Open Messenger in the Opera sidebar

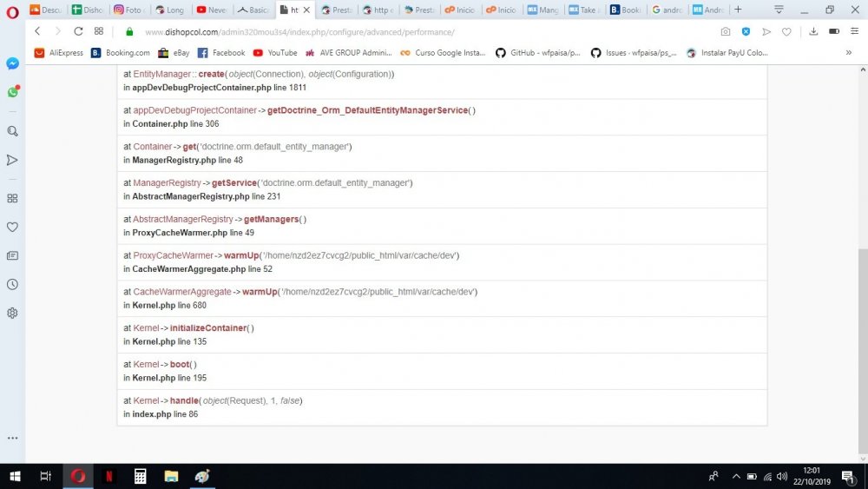12,63
